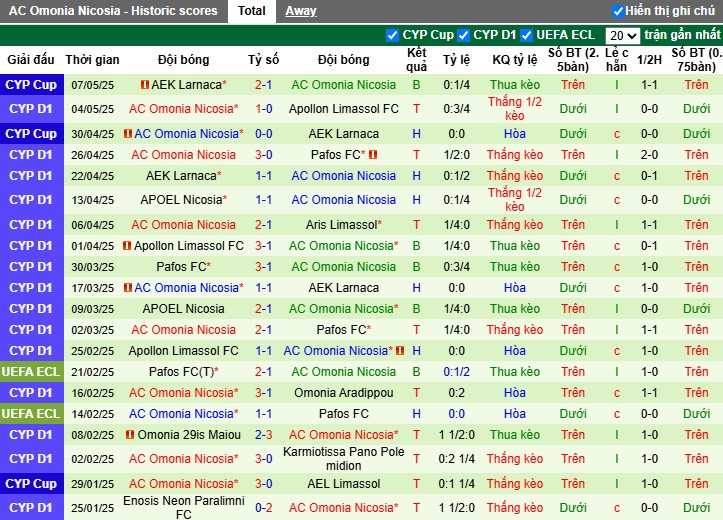Click team Omonia Aradippou on 16/02/25
The width and height of the screenshot is (723, 520).
pos(344,393)
